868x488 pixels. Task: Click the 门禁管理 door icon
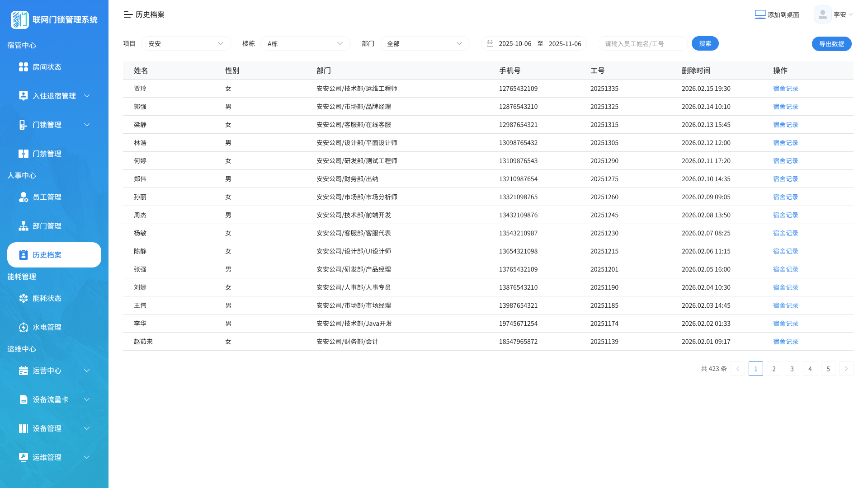pyautogui.click(x=24, y=154)
